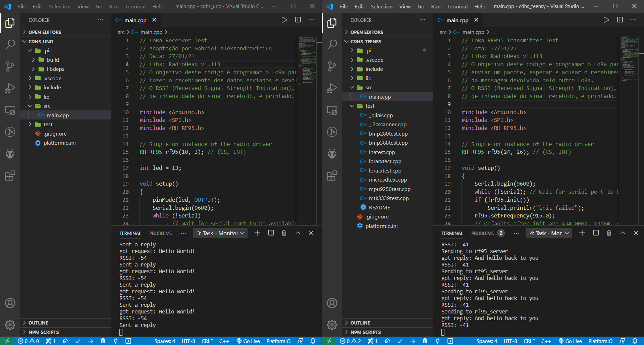644x345 pixels.
Task: Open platformio.ini in CDHS_UNO explorer
Action: (65, 143)
